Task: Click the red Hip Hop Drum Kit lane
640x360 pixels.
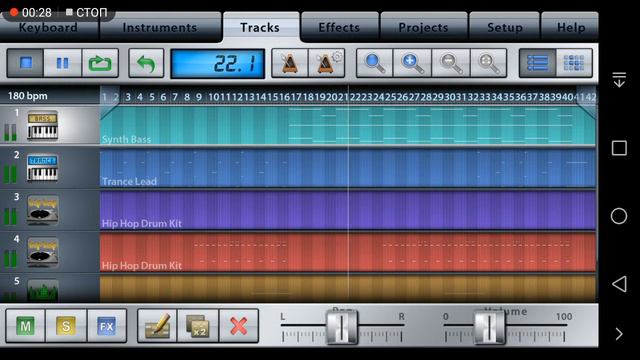Action: click(348, 252)
